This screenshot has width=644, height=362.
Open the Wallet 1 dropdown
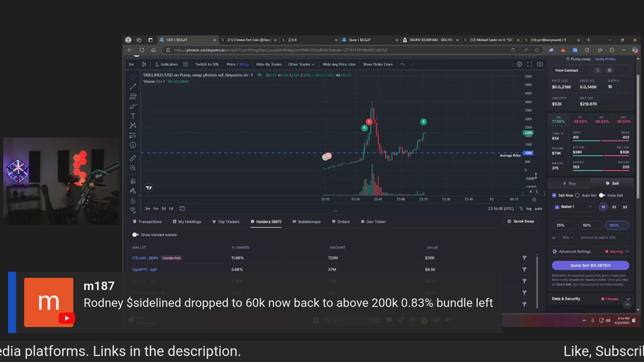574,207
